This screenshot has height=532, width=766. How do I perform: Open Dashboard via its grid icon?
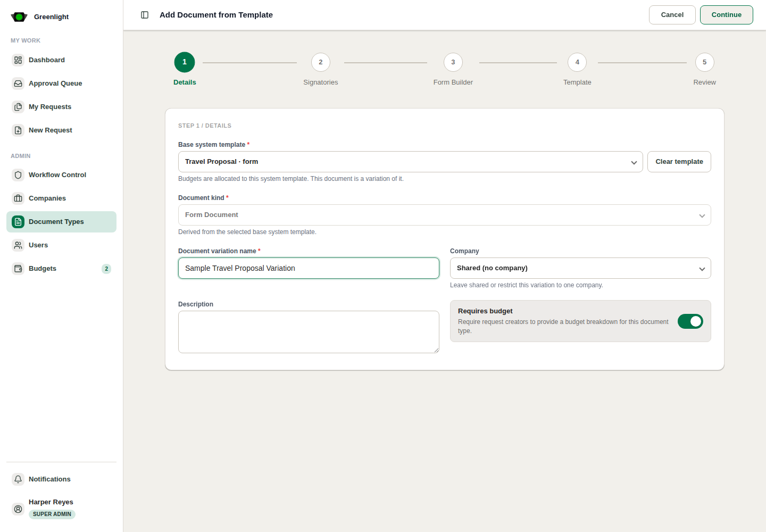[x=18, y=60]
